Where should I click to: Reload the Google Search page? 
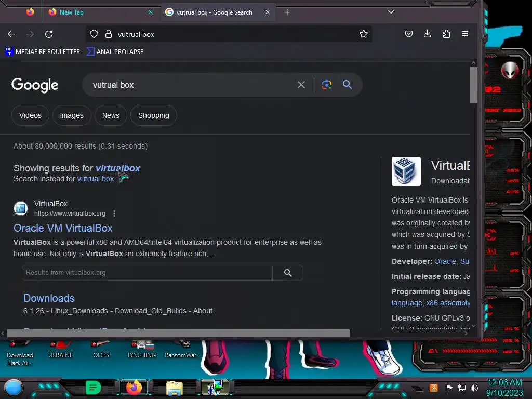49,34
